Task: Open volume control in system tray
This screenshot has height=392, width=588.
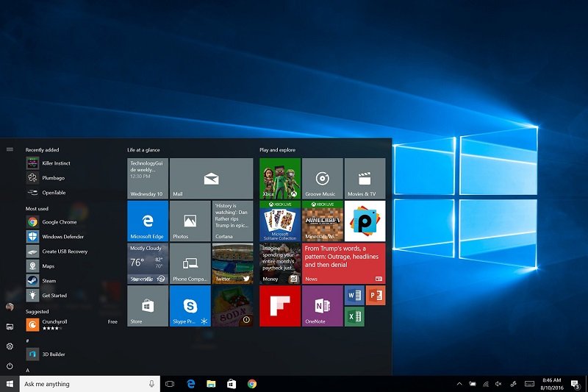Action: pyautogui.click(x=498, y=384)
